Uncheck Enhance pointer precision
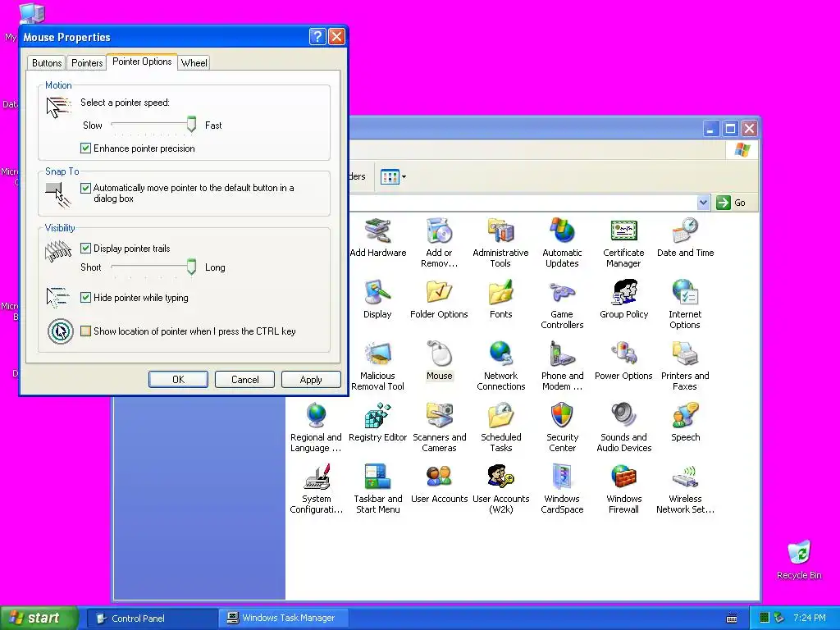This screenshot has height=630, width=840. [85, 148]
